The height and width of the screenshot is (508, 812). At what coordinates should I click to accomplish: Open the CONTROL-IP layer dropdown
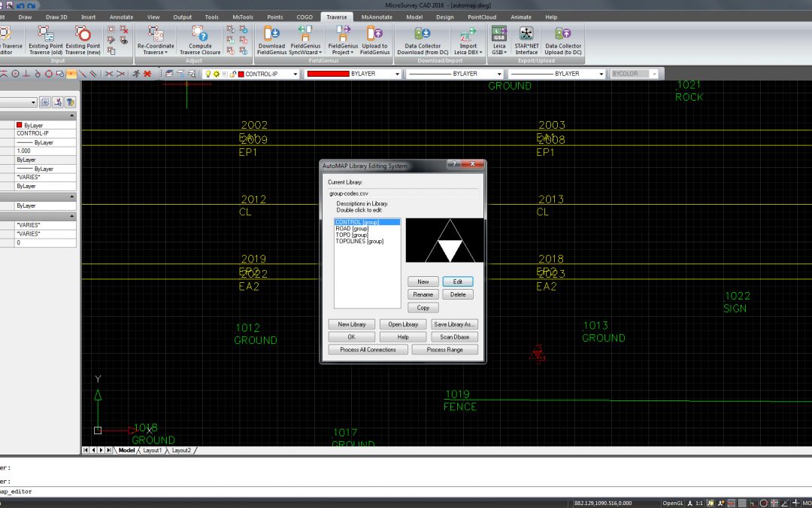coord(295,74)
